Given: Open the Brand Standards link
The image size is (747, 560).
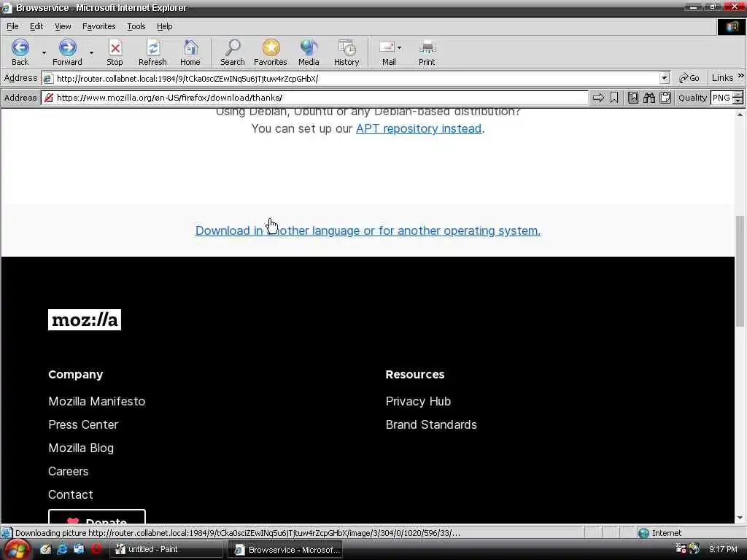Looking at the screenshot, I should pos(431,425).
